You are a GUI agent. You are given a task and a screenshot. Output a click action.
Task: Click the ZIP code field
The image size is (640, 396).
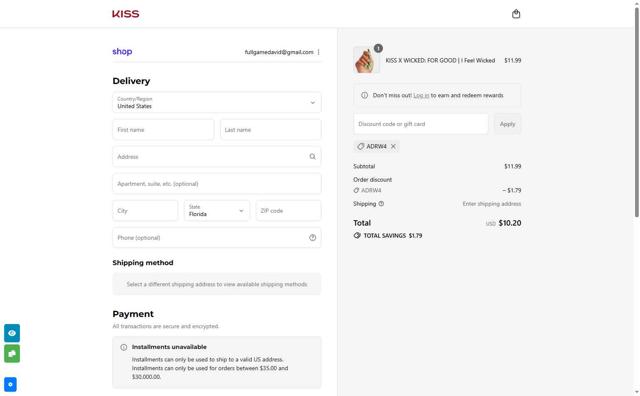click(289, 211)
